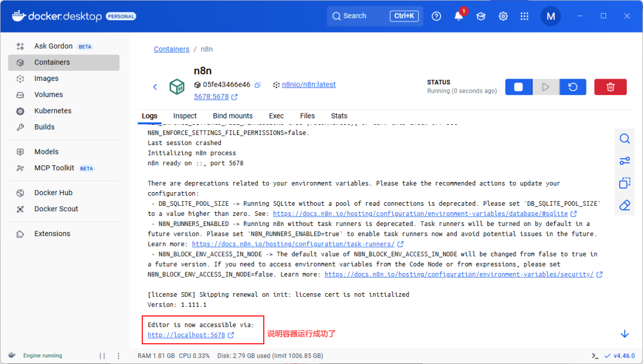Screen dimensions: 643x364
Task: Click the Search box in header
Action: click(375, 16)
